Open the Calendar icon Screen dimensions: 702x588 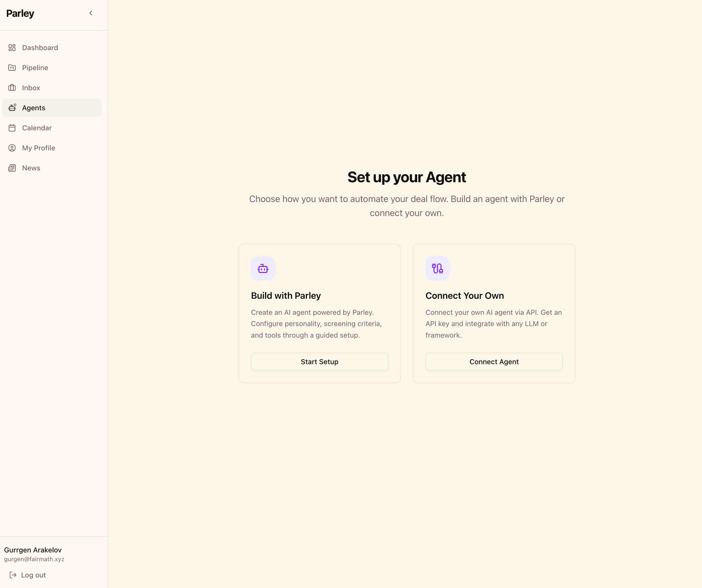coord(12,128)
